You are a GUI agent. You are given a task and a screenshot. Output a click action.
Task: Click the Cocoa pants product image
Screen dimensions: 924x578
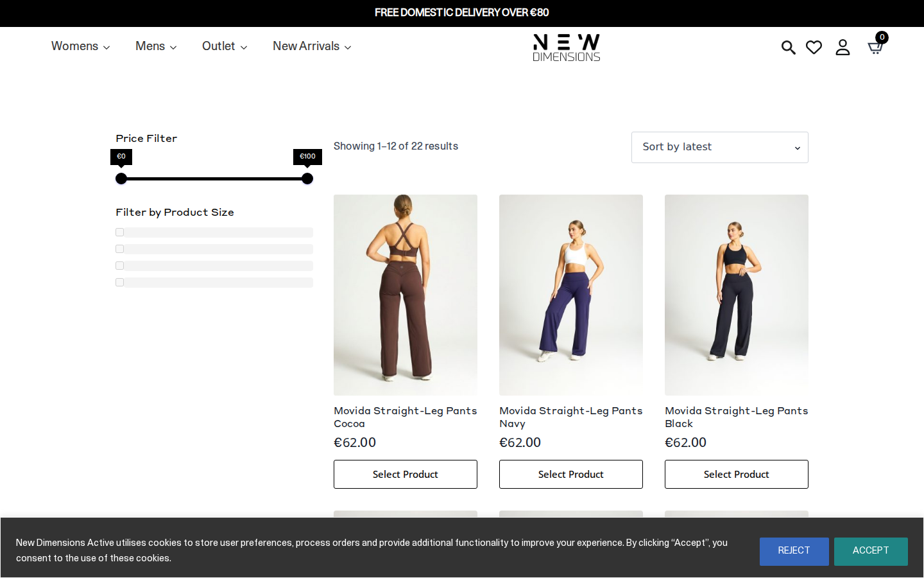406,295
